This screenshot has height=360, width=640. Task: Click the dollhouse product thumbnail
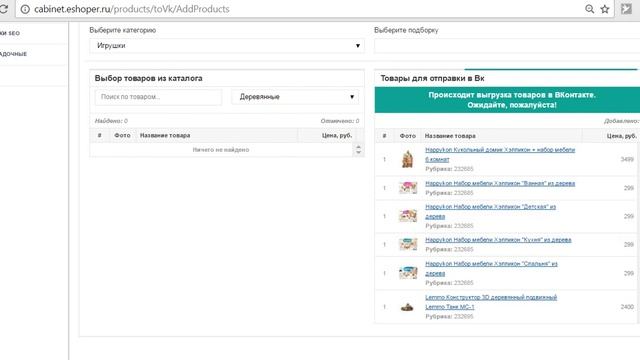click(407, 159)
